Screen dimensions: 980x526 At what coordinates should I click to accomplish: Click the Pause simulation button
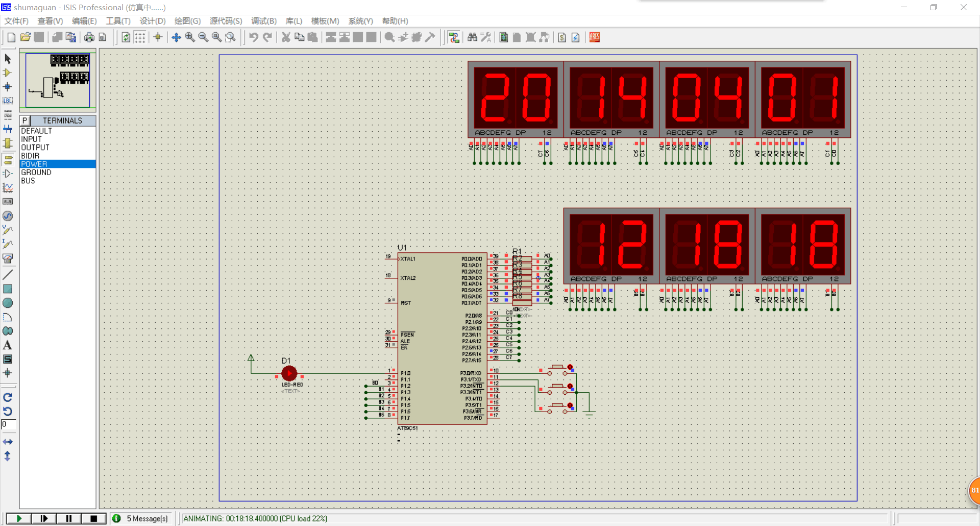69,518
